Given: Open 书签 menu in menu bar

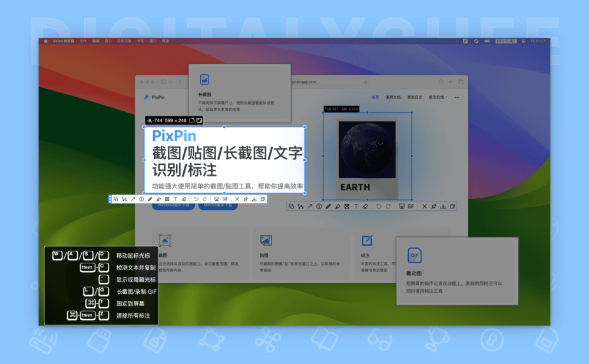Looking at the screenshot, I should 140,41.
